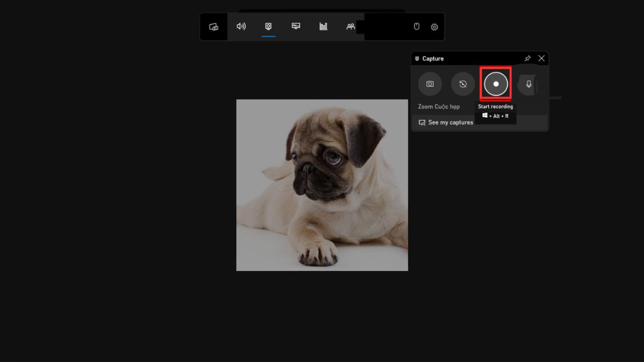Open the Audio widget
644x362 pixels.
click(x=241, y=26)
